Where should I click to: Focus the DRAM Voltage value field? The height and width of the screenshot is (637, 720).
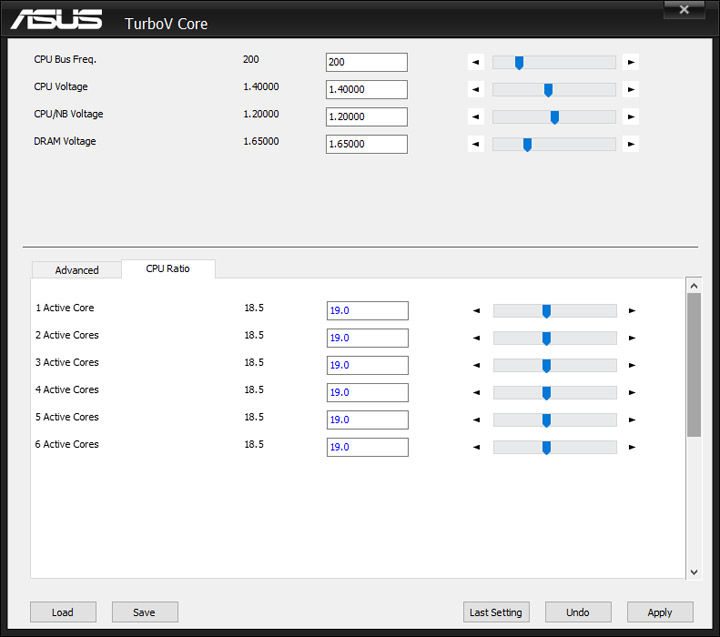point(366,144)
